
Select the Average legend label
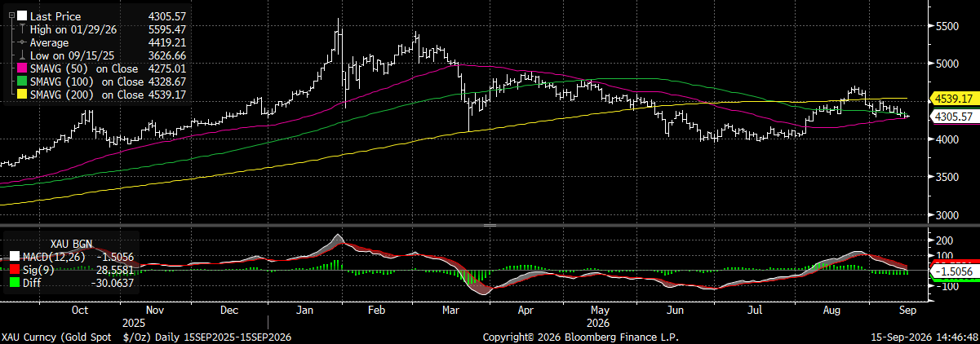click(50, 42)
